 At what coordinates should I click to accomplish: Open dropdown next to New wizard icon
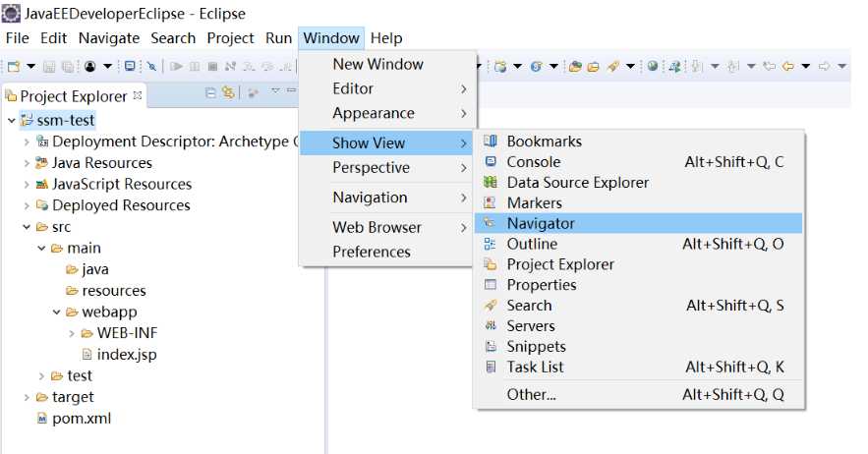(31, 67)
